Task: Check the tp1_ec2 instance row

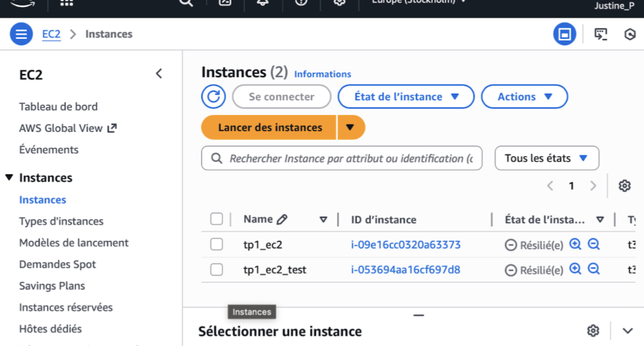Action: coord(217,244)
